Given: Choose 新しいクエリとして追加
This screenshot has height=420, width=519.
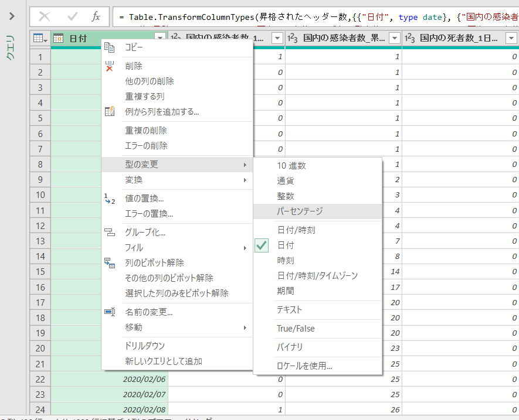Looking at the screenshot, I should [x=164, y=361].
